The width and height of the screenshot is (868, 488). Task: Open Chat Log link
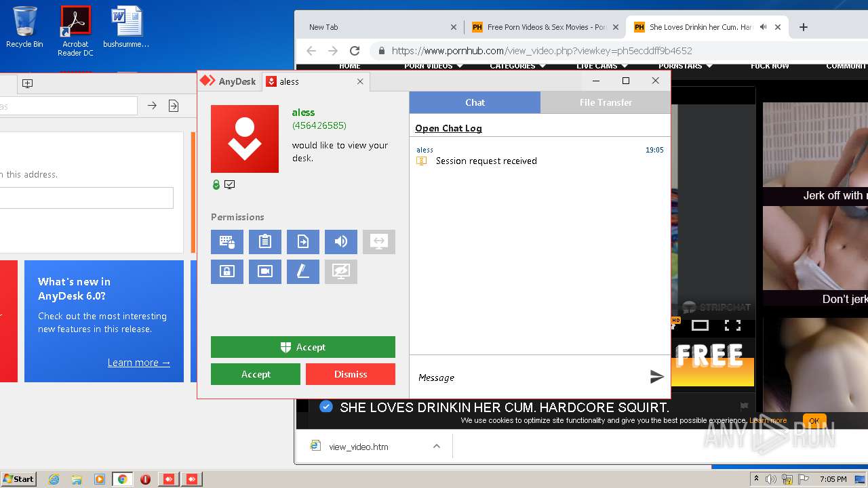[448, 128]
